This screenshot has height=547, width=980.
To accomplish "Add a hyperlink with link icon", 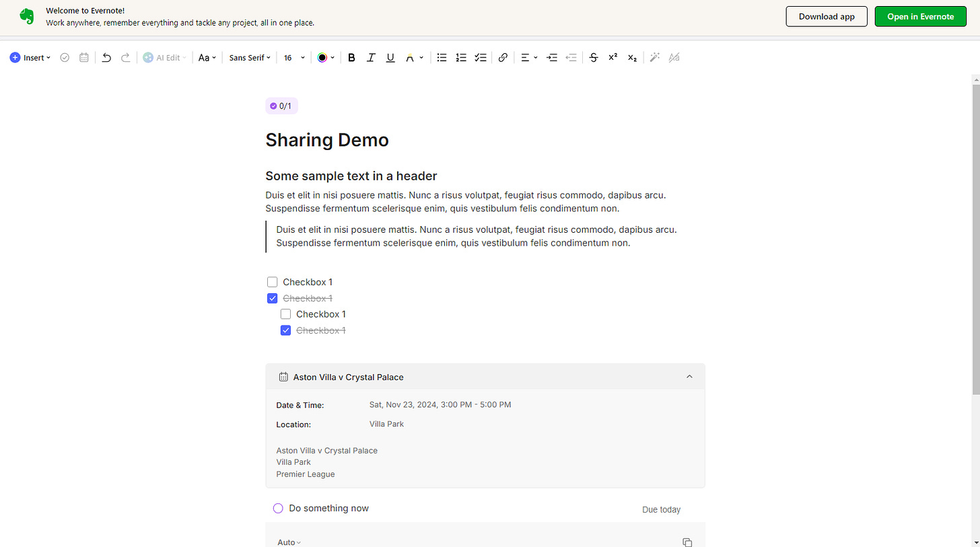I will coord(503,58).
